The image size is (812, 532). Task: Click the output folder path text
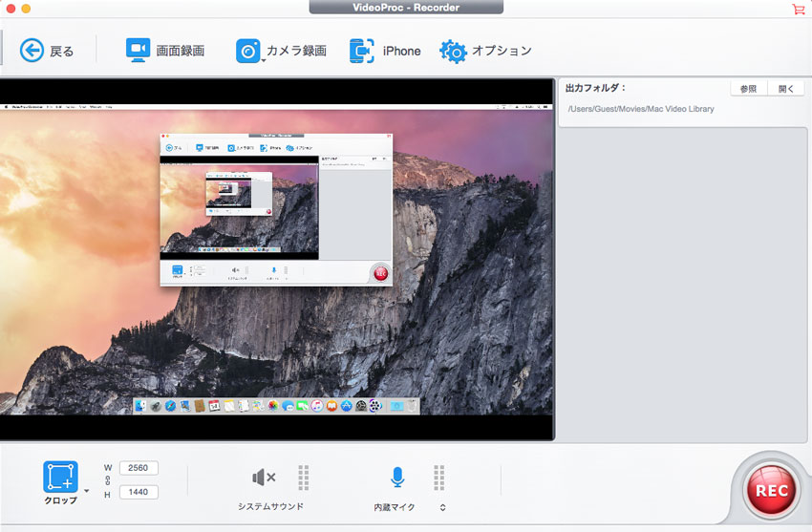point(641,109)
